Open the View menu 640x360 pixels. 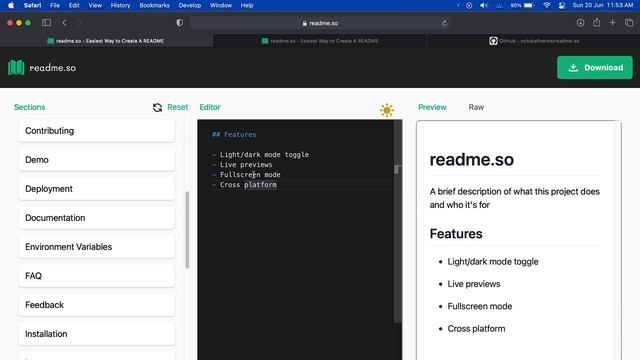[95, 5]
